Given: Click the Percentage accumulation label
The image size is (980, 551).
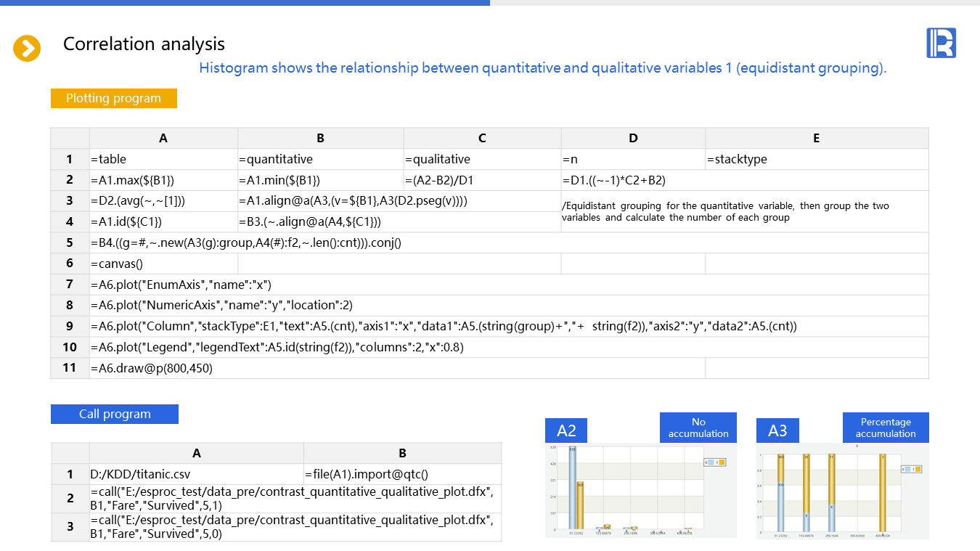Looking at the screenshot, I should coord(885,428).
